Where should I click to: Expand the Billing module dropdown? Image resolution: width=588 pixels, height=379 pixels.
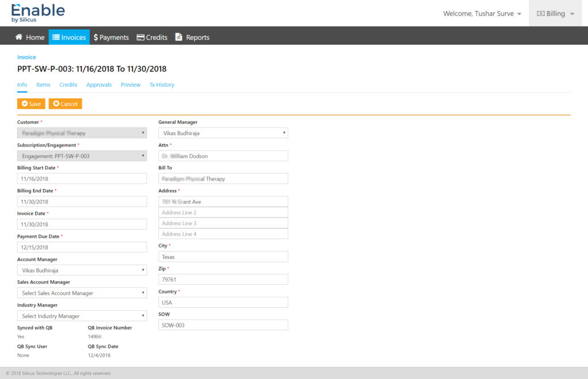555,14
